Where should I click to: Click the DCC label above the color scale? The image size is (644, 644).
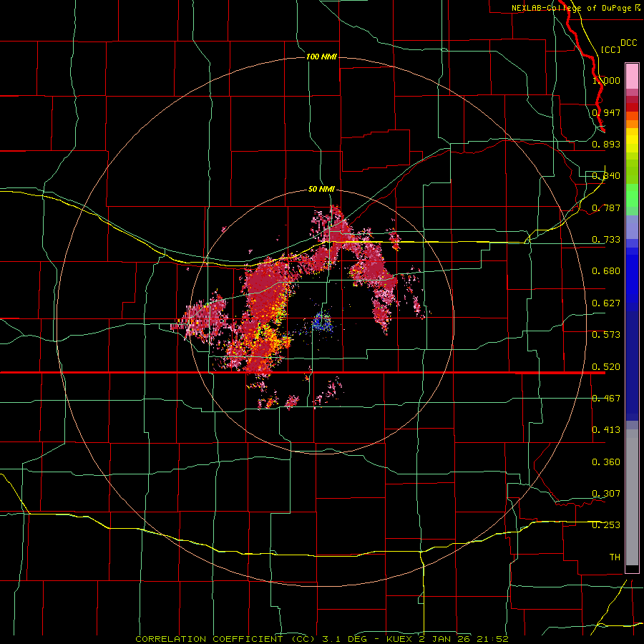[629, 43]
